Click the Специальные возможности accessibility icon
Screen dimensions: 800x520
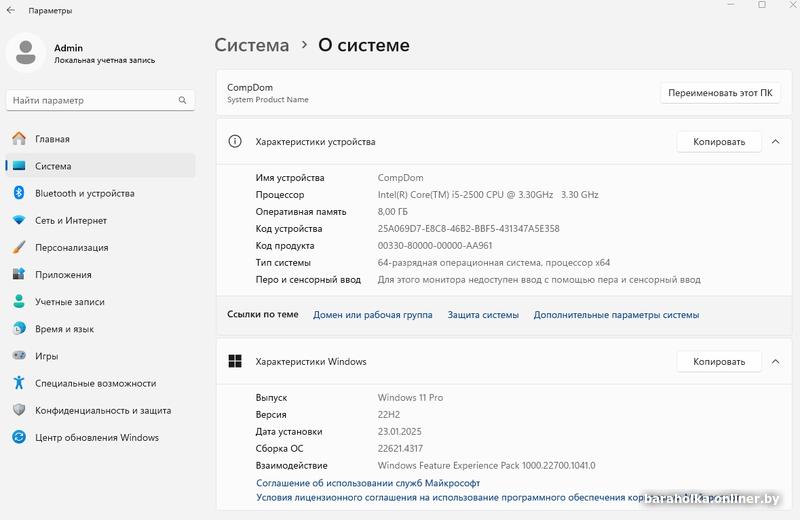point(19,382)
